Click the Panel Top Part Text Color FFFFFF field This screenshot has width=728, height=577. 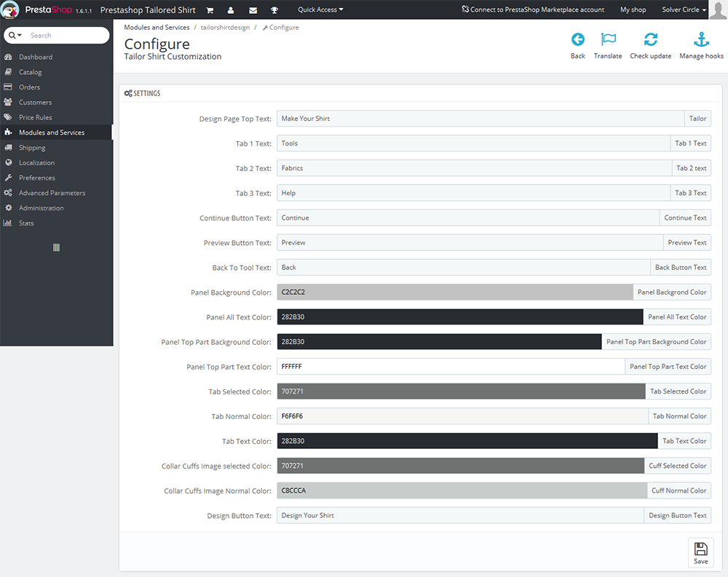point(451,367)
